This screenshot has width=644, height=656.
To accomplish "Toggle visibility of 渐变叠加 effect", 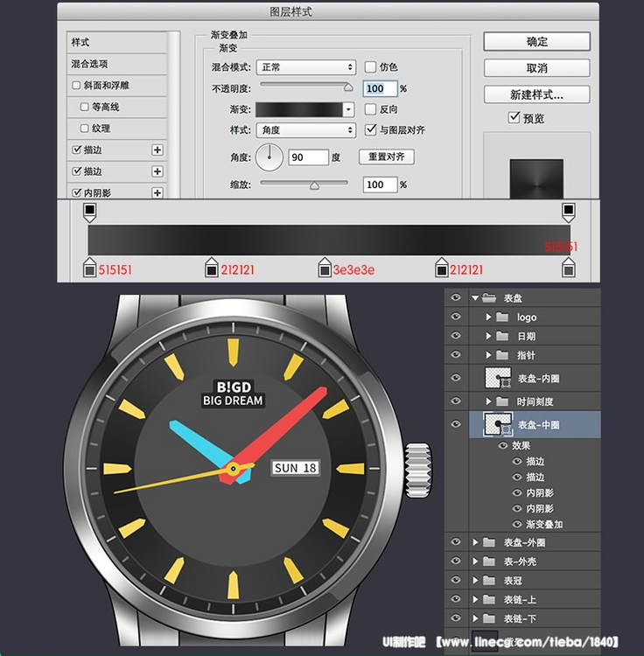I will [517, 524].
